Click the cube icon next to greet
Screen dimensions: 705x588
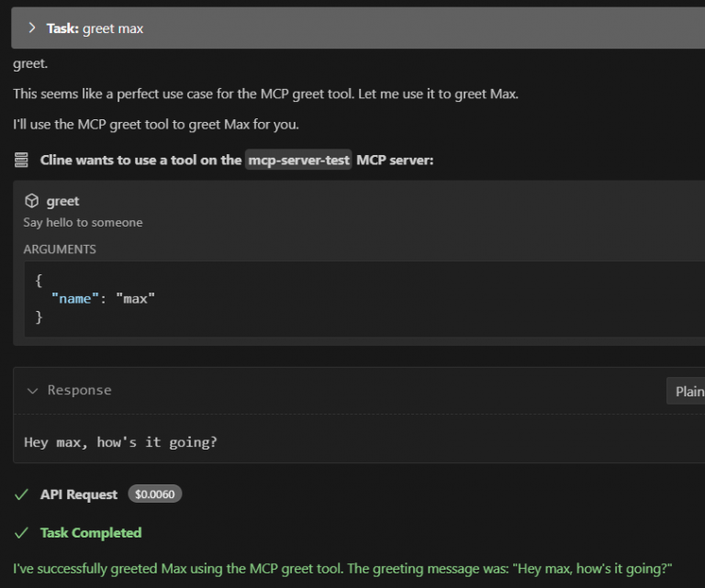pos(31,201)
